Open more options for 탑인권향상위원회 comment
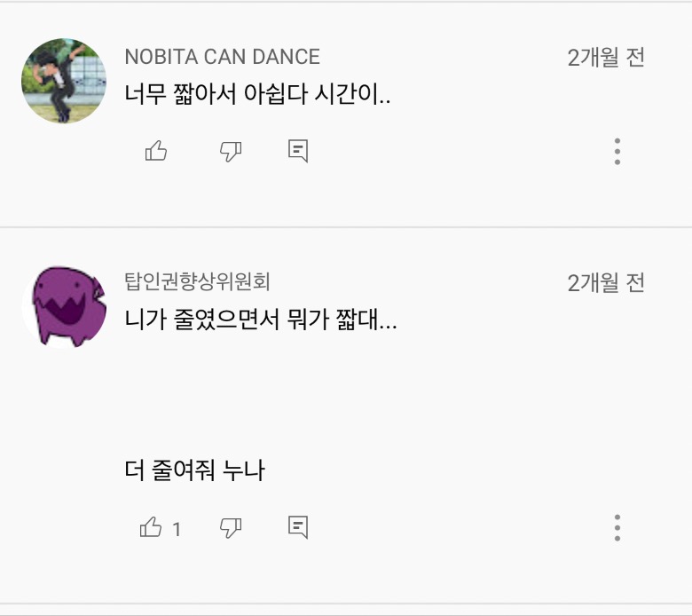The image size is (692, 616). pyautogui.click(x=617, y=528)
